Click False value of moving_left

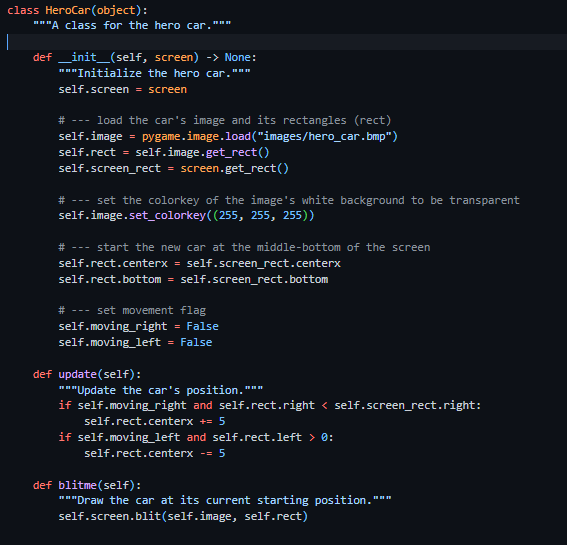(x=196, y=342)
